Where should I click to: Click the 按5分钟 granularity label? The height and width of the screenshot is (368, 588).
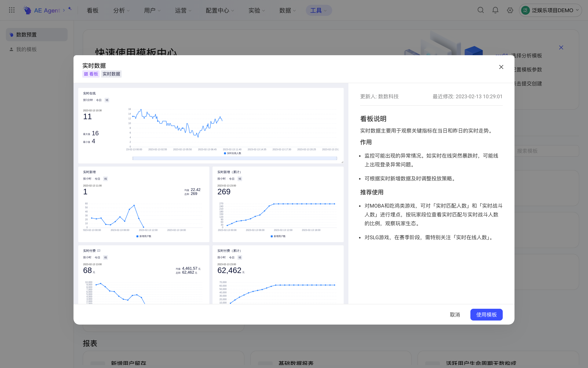click(x=88, y=100)
